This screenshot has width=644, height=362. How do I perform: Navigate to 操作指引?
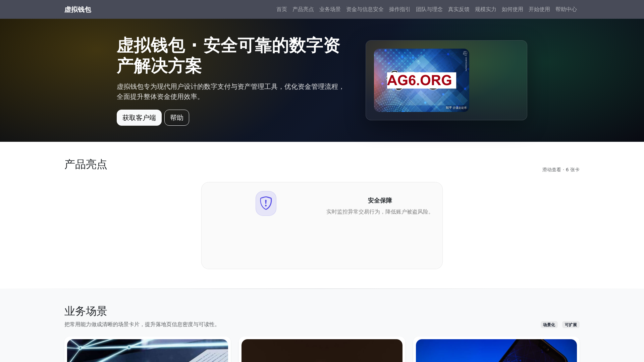click(400, 9)
